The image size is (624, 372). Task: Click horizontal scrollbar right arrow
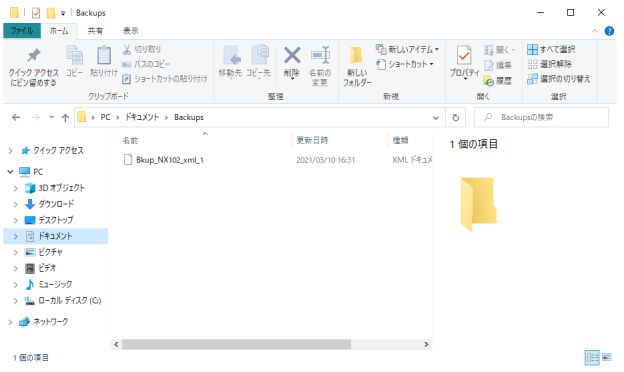point(426,344)
